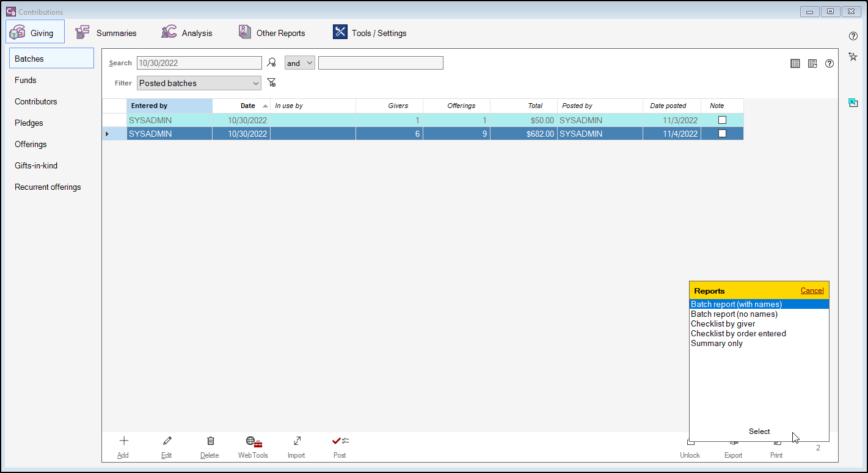The width and height of the screenshot is (868, 473).
Task: Switch to the Summaries tab
Action: pyautogui.click(x=106, y=33)
